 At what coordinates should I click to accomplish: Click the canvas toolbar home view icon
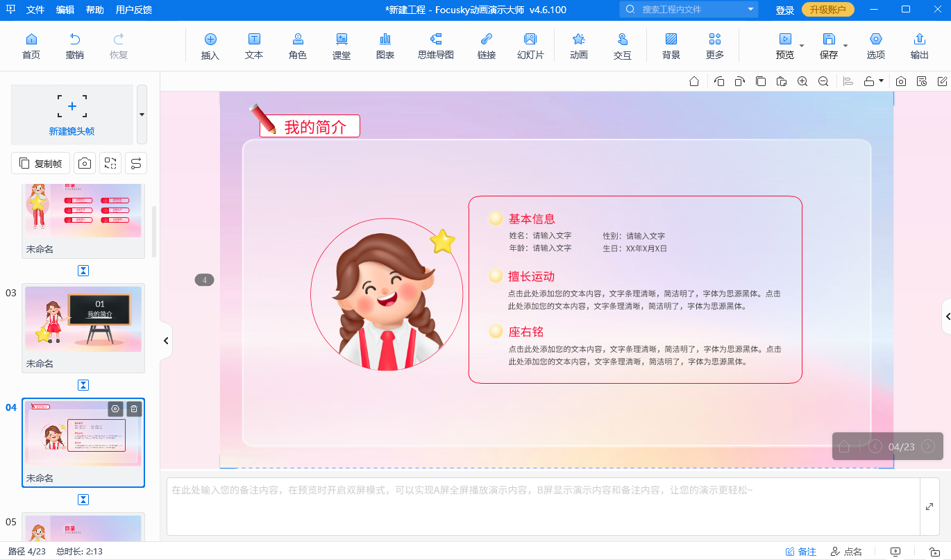[694, 81]
